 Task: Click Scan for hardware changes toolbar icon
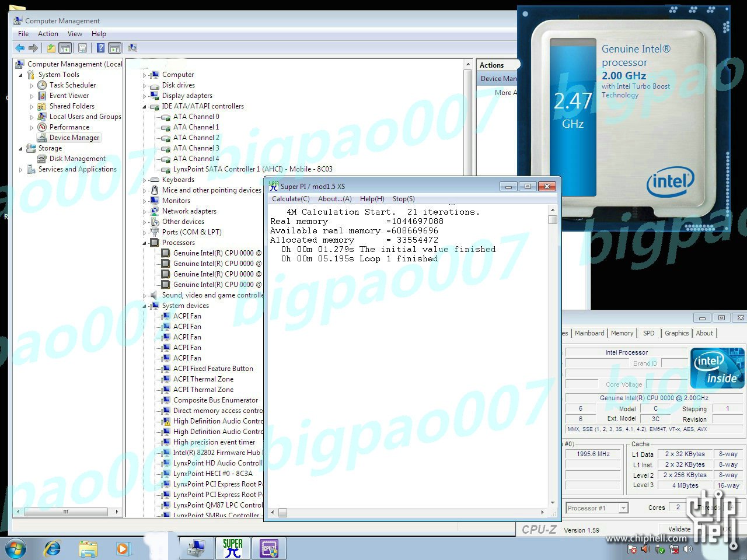point(132,48)
